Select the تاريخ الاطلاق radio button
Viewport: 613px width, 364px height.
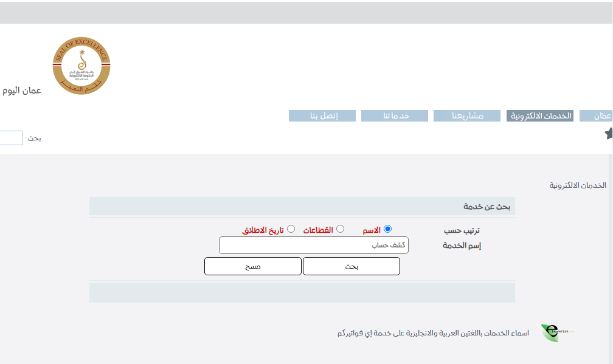(x=291, y=229)
